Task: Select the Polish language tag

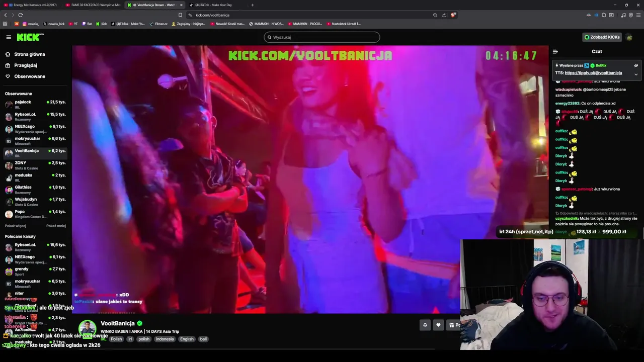Action: (116, 339)
